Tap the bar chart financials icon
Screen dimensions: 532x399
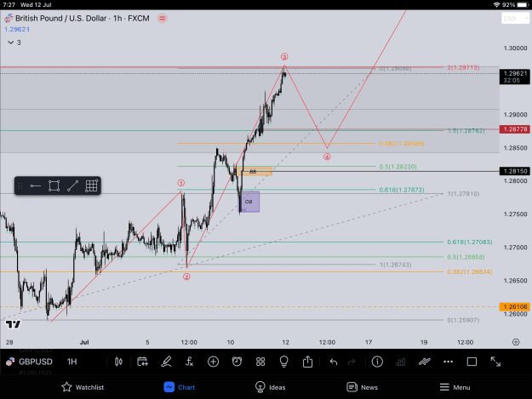coord(401,362)
